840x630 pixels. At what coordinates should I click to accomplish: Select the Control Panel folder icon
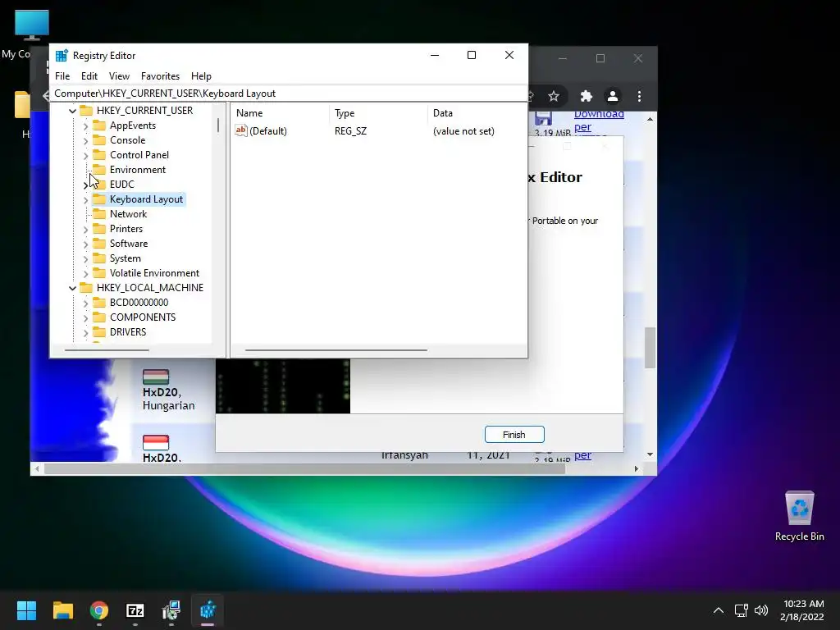pos(99,155)
